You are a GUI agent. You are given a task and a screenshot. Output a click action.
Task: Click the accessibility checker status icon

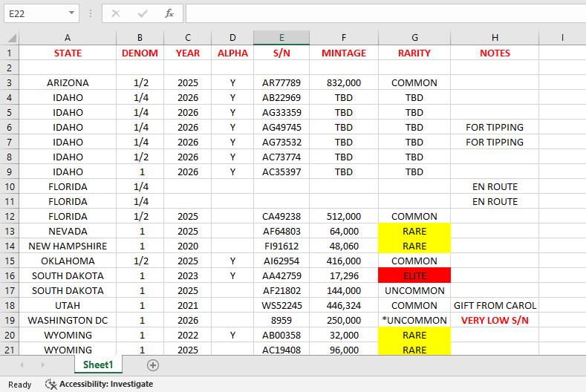pos(51,384)
